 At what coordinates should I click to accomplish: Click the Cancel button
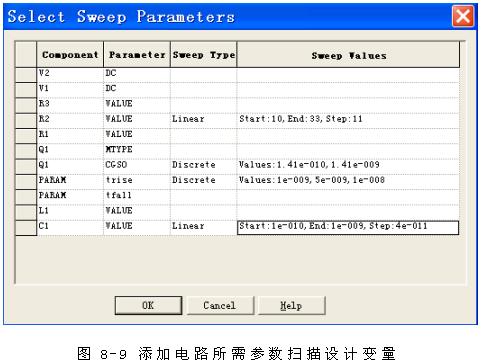click(x=220, y=305)
